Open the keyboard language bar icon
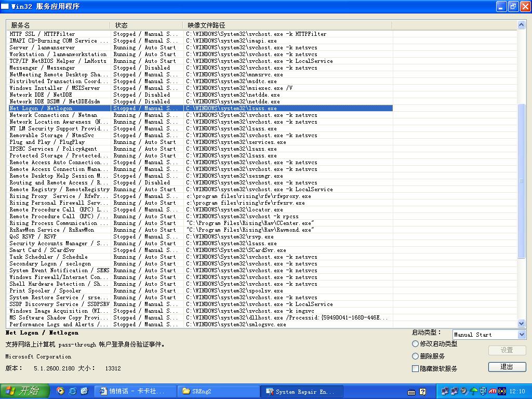This screenshot has height=399, width=532. pos(411,392)
